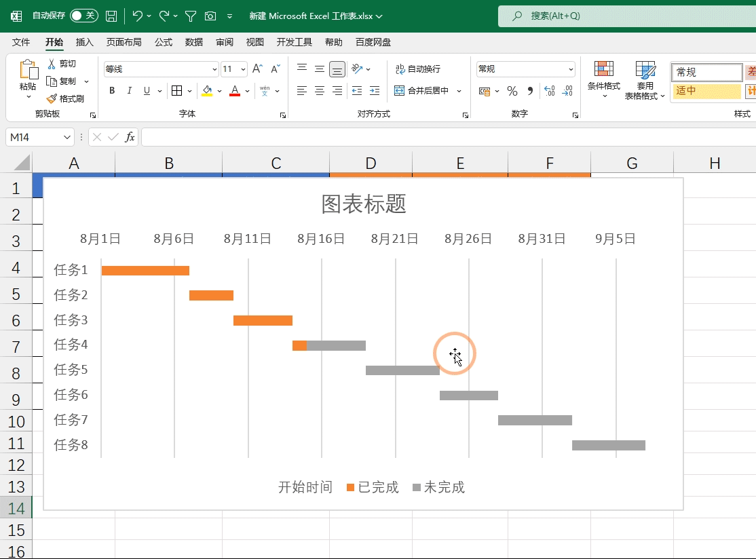Click the Save icon in title bar

click(111, 16)
